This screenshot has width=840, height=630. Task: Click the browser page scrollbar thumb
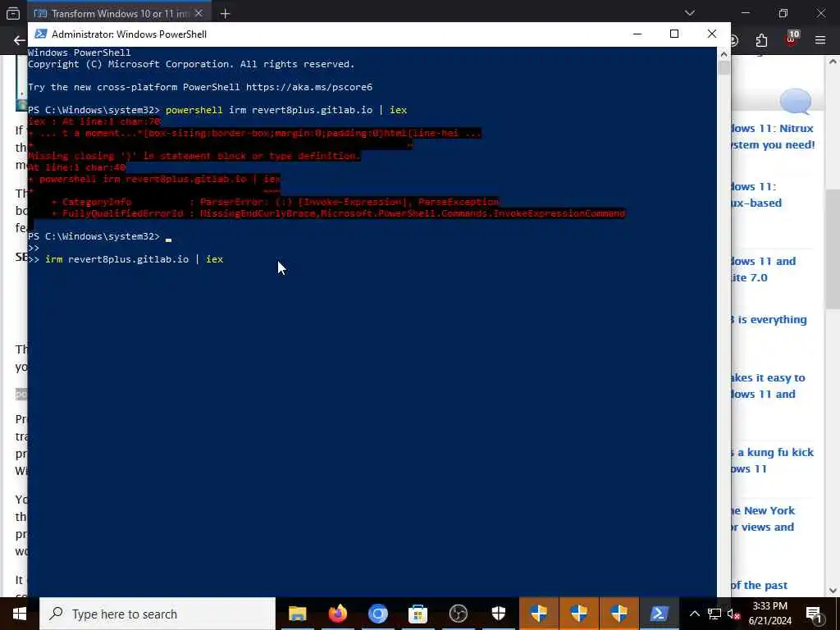pos(833,249)
